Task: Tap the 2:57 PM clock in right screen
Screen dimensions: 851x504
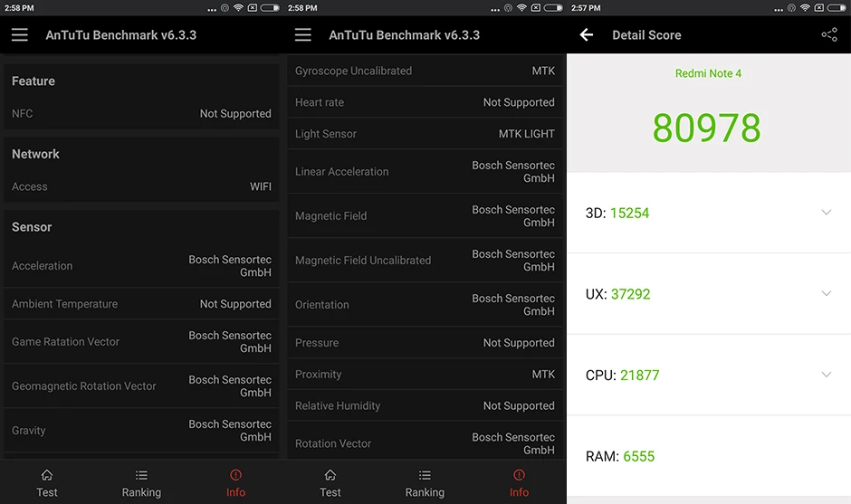Action: point(586,7)
